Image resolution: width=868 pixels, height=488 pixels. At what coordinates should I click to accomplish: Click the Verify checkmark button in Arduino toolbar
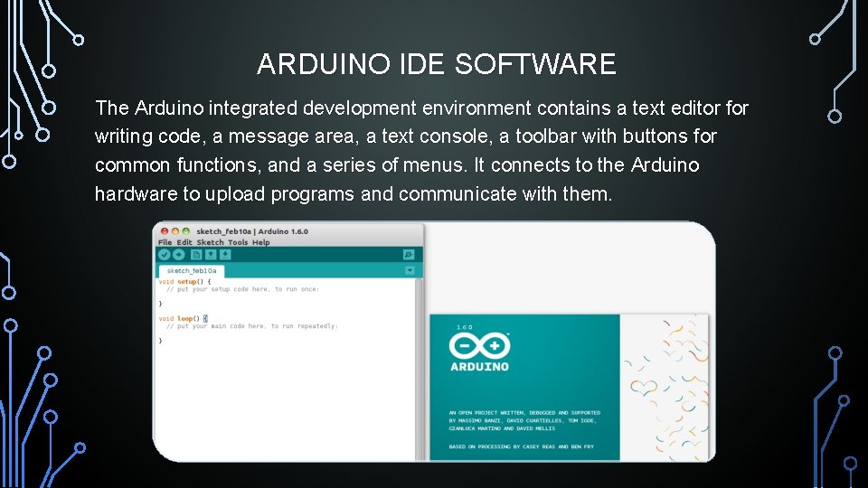tap(165, 255)
